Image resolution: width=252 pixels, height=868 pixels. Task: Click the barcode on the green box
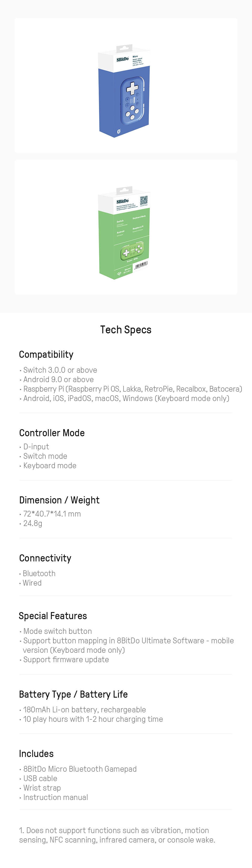[141, 266]
